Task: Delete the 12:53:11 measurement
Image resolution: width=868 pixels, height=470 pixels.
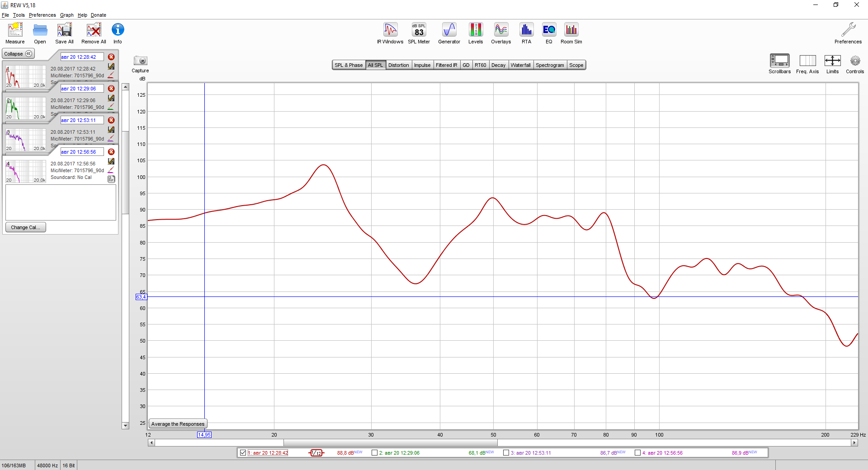Action: [111, 120]
